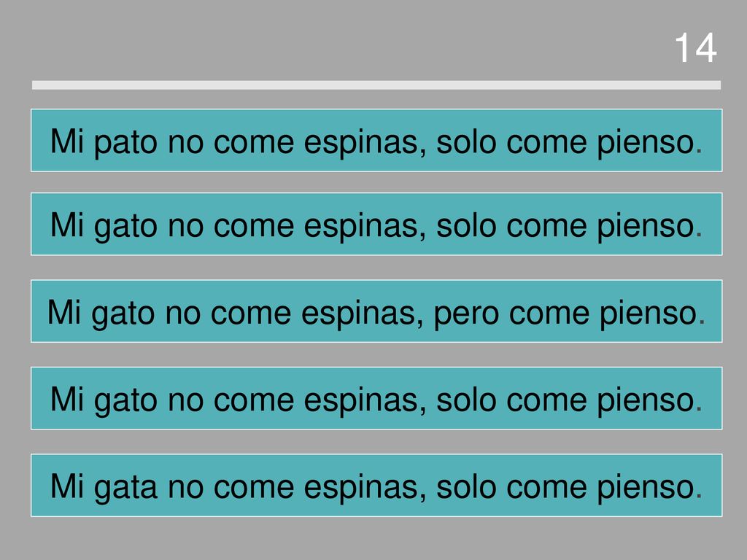
Task: Choose the sentence containing "pero come pienso"
Action: tap(376, 311)
